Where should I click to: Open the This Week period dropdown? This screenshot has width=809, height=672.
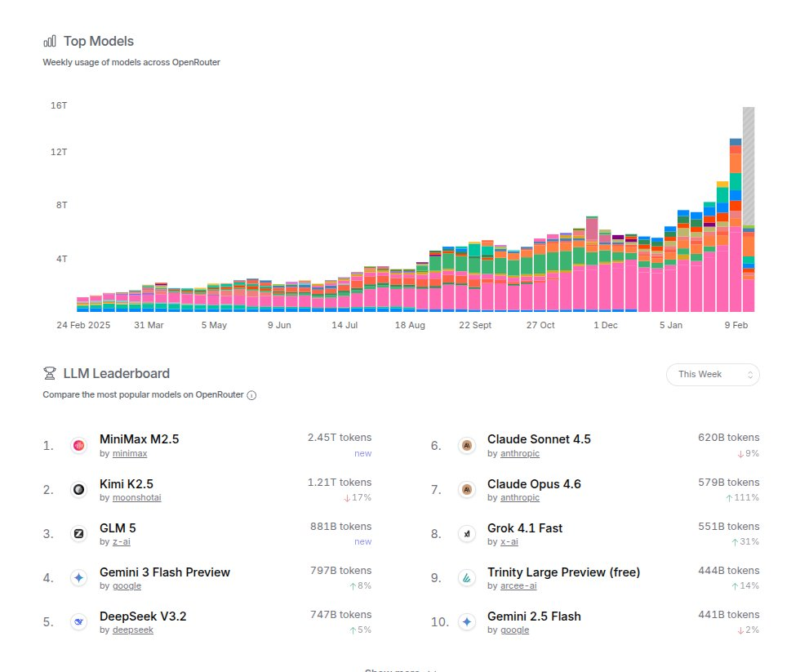pyautogui.click(x=713, y=375)
